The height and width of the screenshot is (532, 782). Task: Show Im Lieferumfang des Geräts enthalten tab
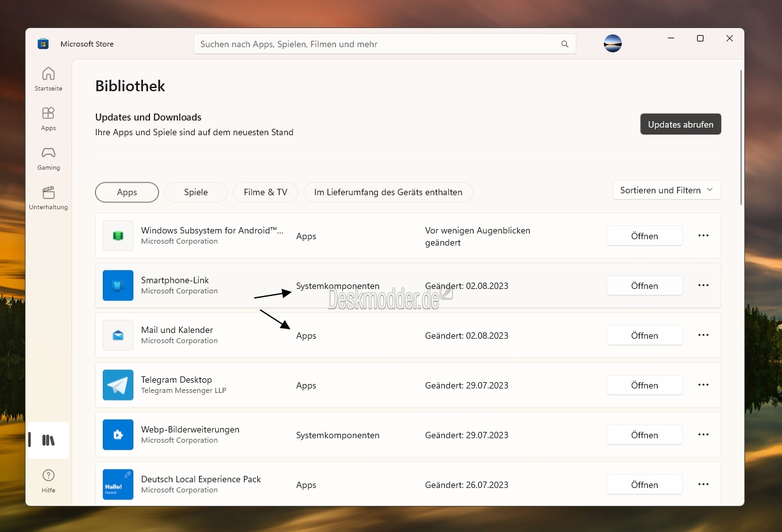(388, 192)
